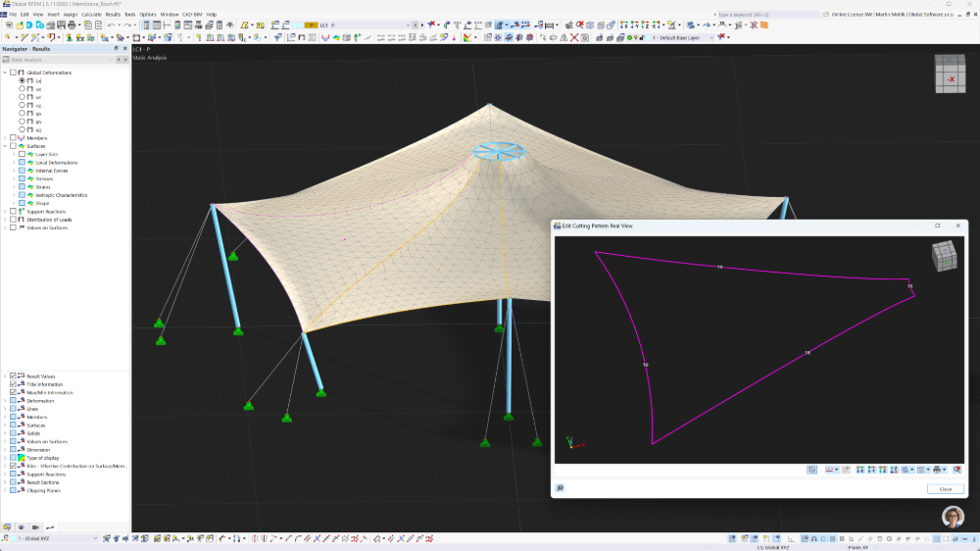
Task: Click the keyword search input field
Action: point(767,14)
